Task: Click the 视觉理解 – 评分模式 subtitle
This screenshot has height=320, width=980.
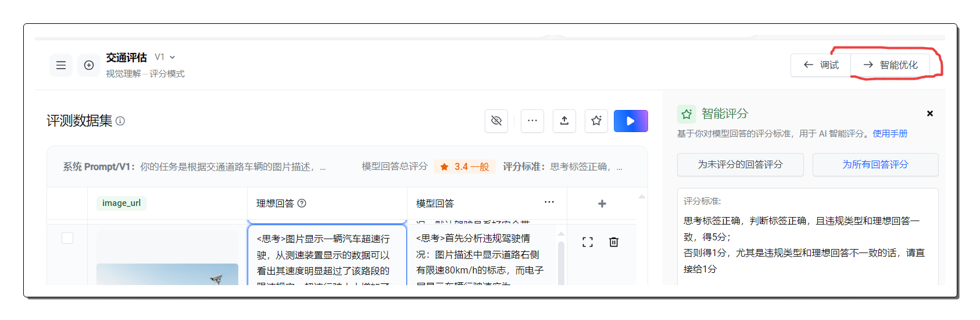Action: (145, 74)
